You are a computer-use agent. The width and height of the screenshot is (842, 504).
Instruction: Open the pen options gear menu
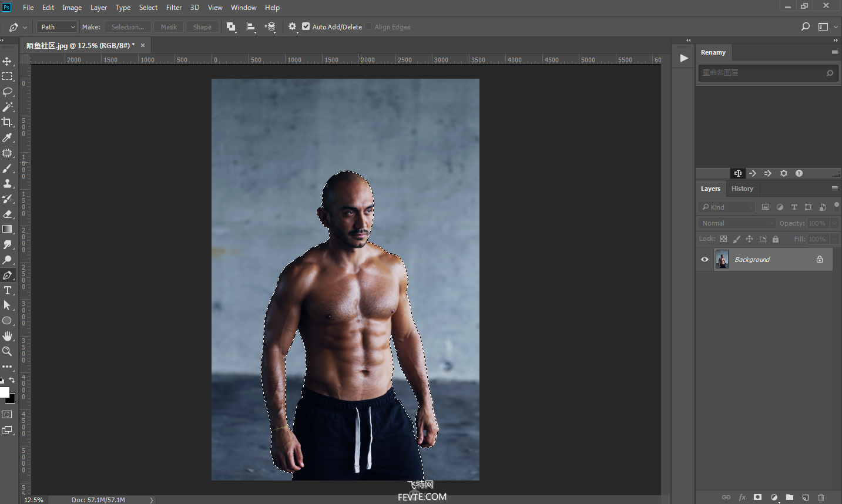[x=293, y=26]
